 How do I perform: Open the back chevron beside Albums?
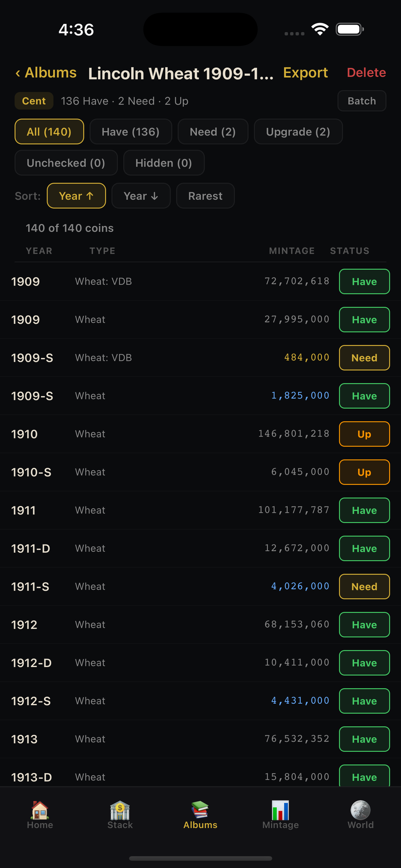tap(18, 73)
